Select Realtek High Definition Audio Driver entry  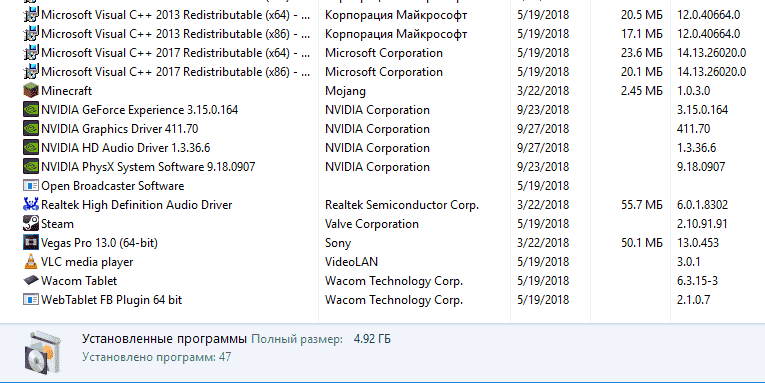point(137,205)
